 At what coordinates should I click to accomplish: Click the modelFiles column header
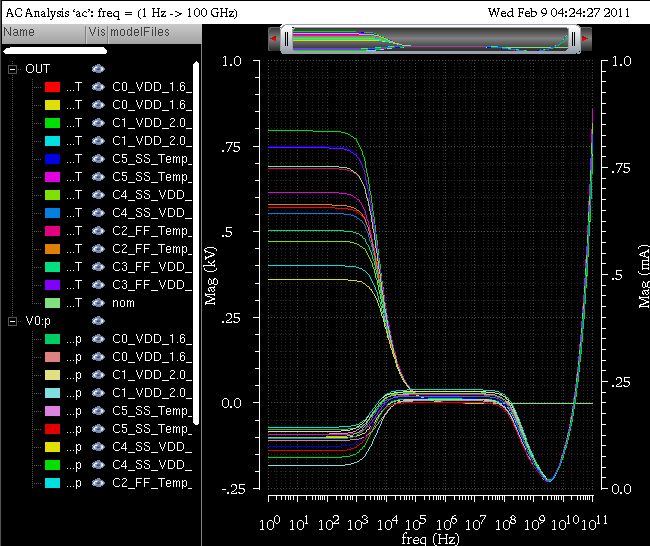point(140,33)
